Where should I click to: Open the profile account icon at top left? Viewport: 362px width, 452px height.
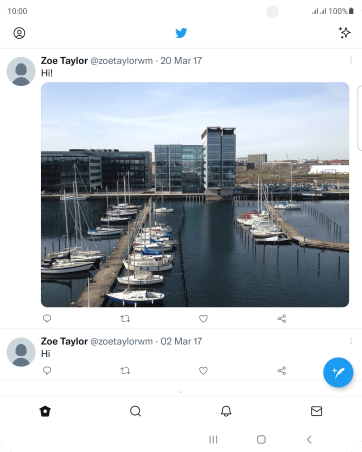19,33
